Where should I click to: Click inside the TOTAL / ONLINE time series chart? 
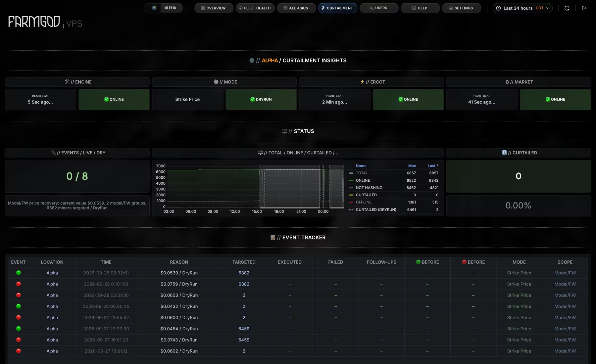point(255,187)
